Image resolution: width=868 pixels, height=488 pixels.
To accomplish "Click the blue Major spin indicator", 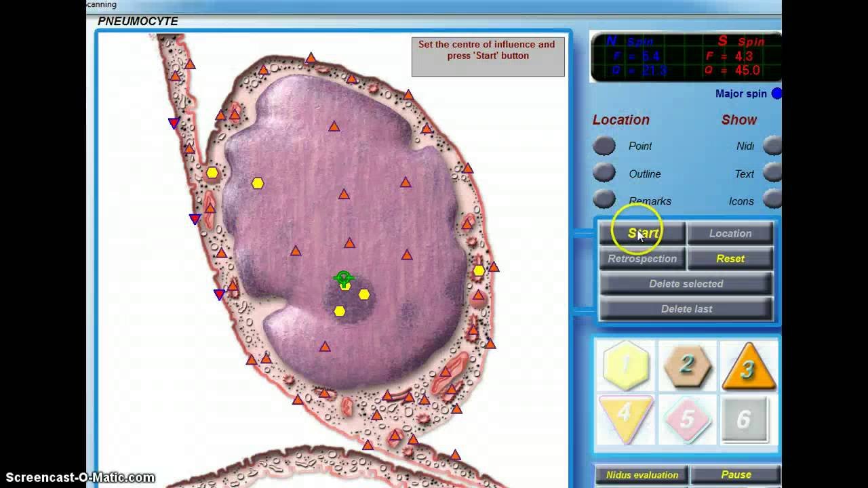I will [777, 94].
